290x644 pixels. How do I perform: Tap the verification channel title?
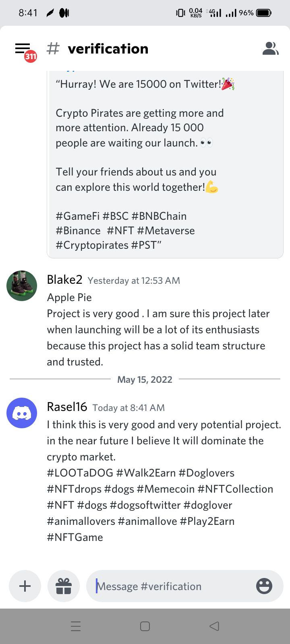[x=108, y=49]
